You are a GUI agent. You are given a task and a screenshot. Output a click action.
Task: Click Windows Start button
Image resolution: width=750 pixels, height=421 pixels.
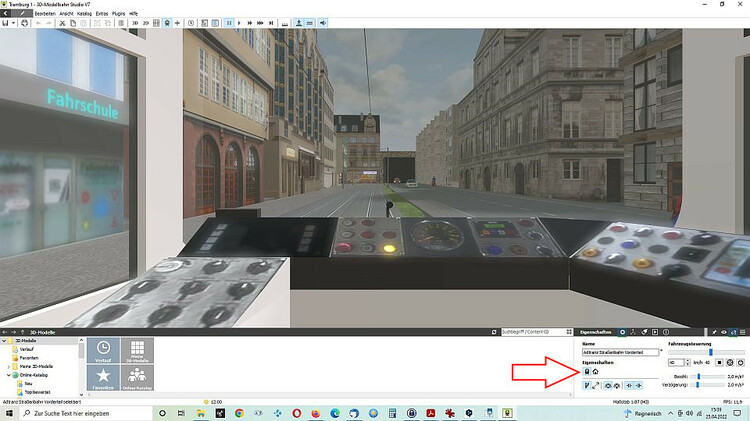click(9, 413)
